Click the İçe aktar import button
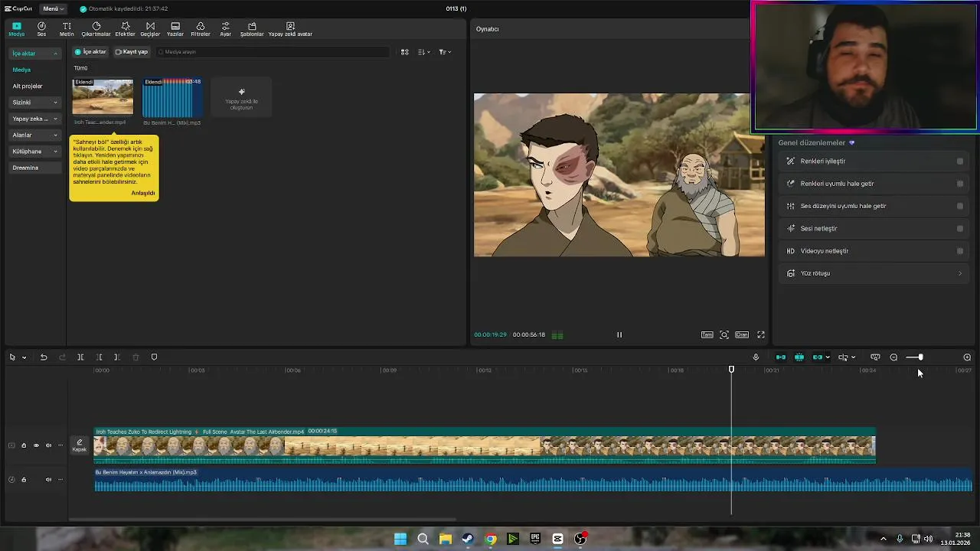Viewport: 980px width, 551px height. pyautogui.click(x=90, y=52)
